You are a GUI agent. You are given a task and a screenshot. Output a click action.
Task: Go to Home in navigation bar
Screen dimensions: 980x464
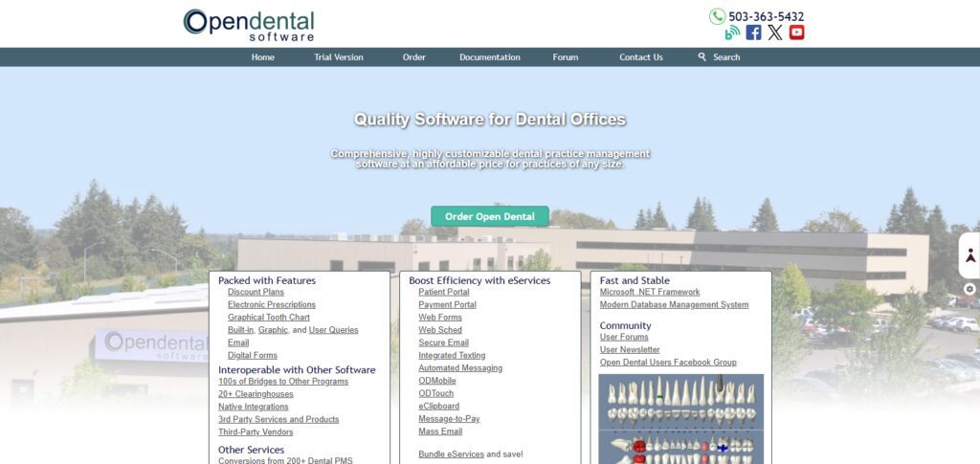click(x=263, y=56)
